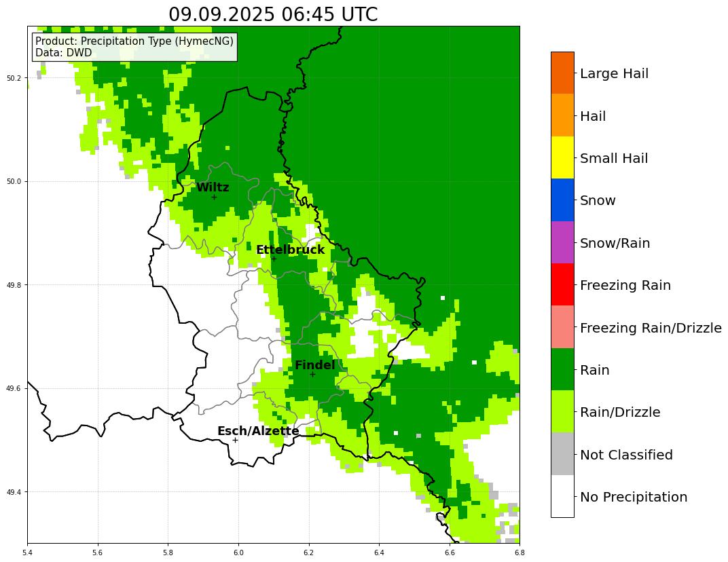Image resolution: width=728 pixels, height=562 pixels.
Task: Select the Snow/Rain purple swatch
Action: coord(562,242)
